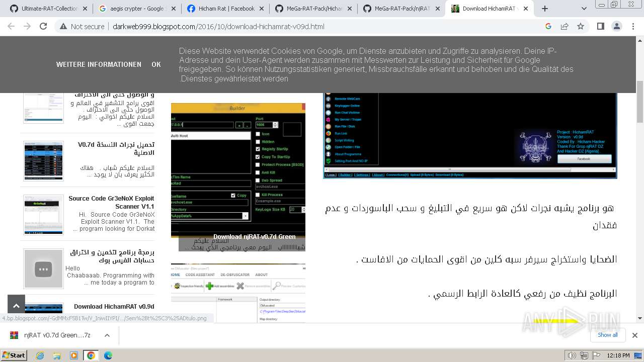
Task: Open Download HichamRAT v0.9d sidebar link
Action: coord(114,307)
